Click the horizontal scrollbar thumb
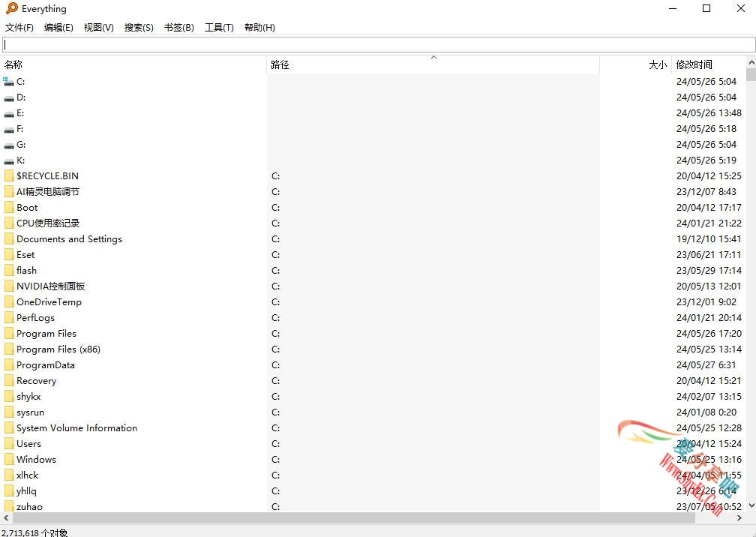This screenshot has height=537, width=756. tap(354, 517)
